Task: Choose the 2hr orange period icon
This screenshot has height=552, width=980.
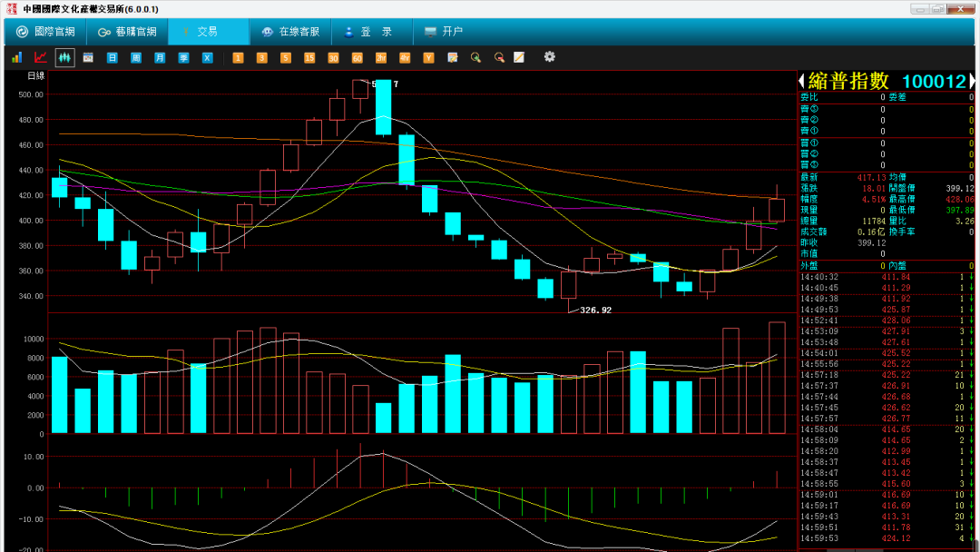Action: pos(380,57)
